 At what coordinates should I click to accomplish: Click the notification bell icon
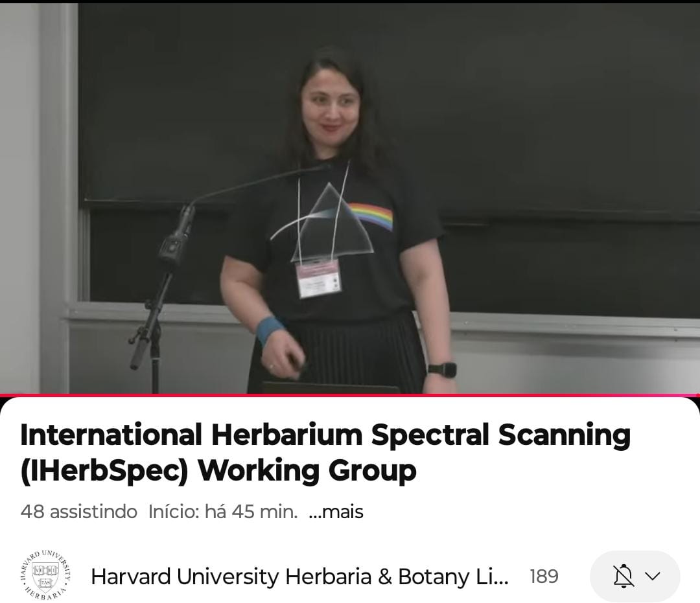(623, 576)
